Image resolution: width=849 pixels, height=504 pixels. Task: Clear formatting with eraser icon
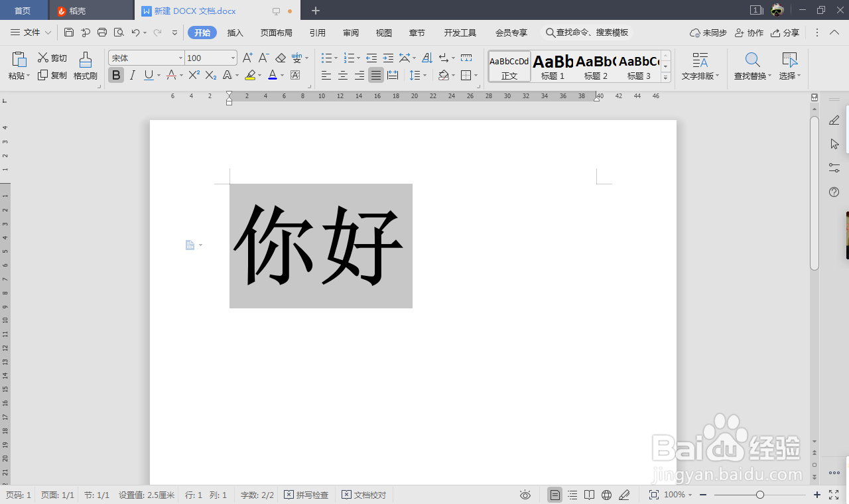[281, 58]
